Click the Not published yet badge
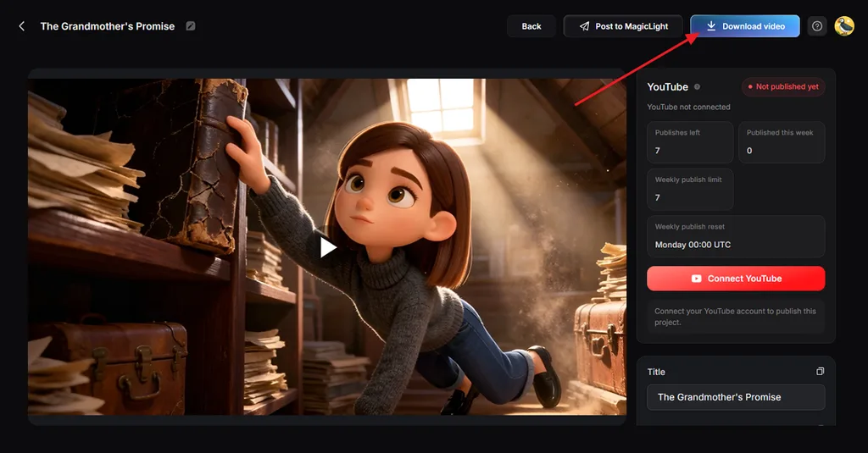 783,87
